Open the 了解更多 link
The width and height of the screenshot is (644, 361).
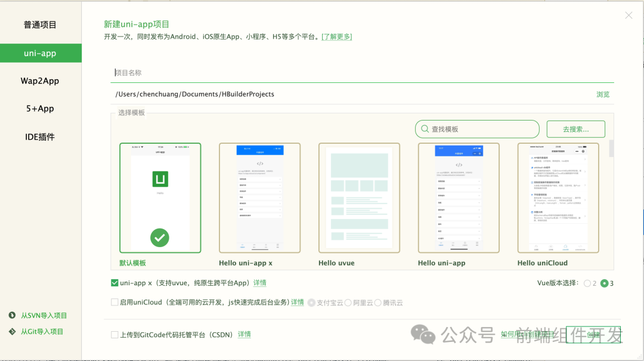(336, 36)
